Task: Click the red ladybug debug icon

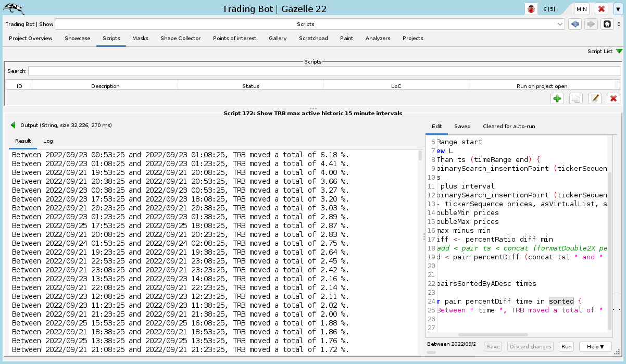Action: pos(532,9)
